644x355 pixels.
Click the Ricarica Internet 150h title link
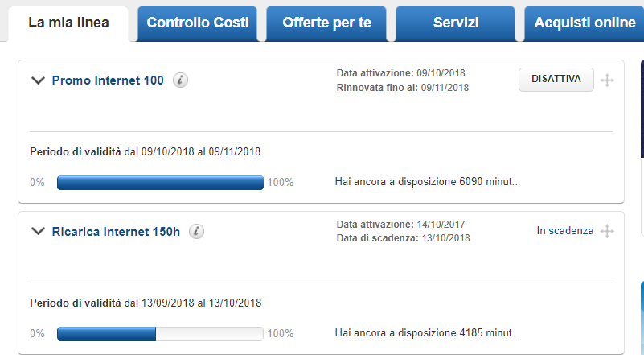pos(116,232)
